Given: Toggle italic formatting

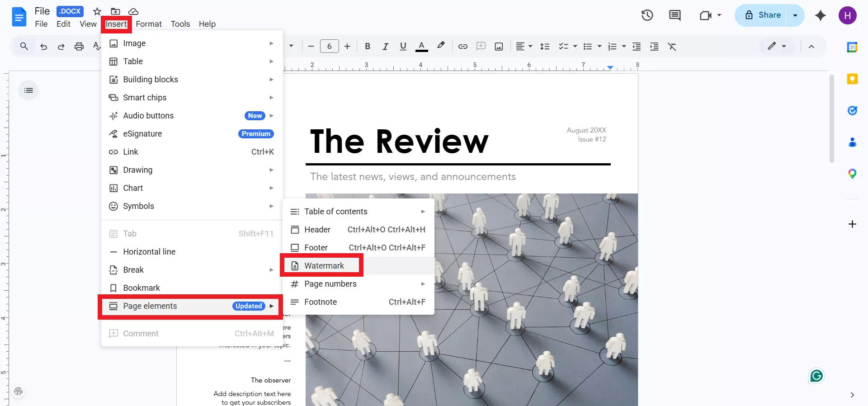Looking at the screenshot, I should [x=385, y=46].
